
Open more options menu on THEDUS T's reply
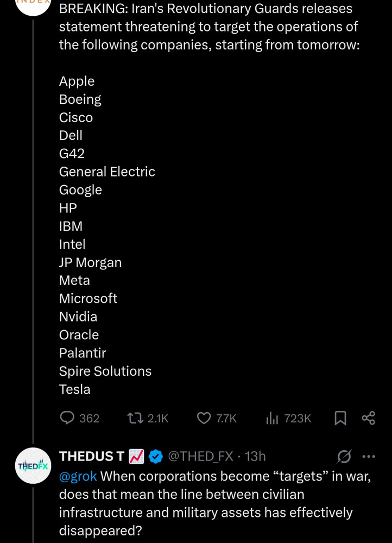pos(369,457)
